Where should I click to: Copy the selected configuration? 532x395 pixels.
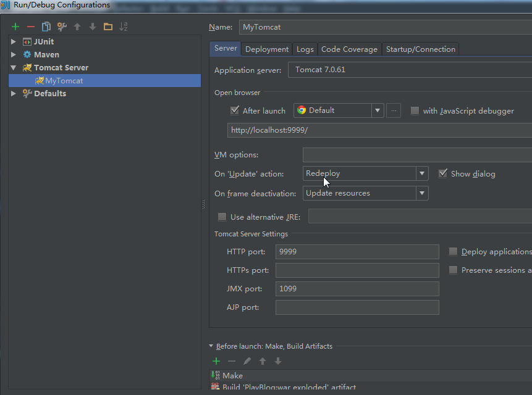tap(46, 27)
